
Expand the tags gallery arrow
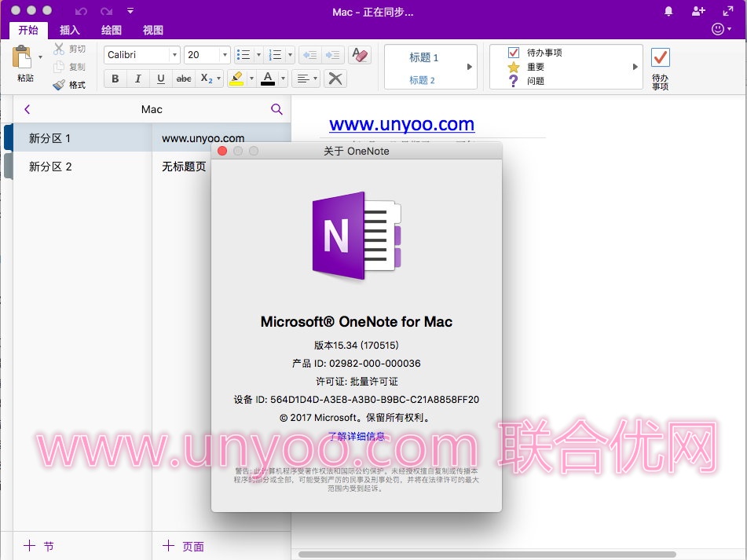pos(635,67)
